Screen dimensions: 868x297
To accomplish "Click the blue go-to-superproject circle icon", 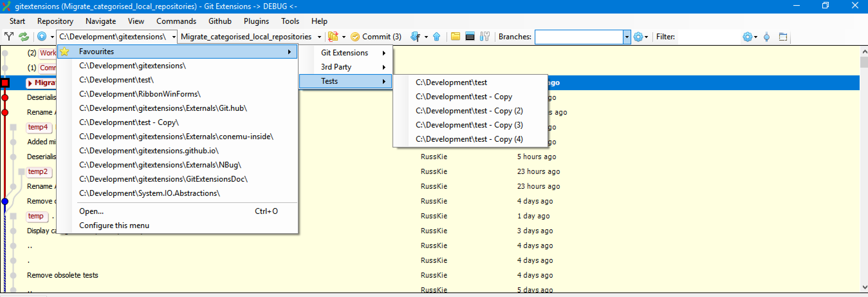I will (42, 36).
